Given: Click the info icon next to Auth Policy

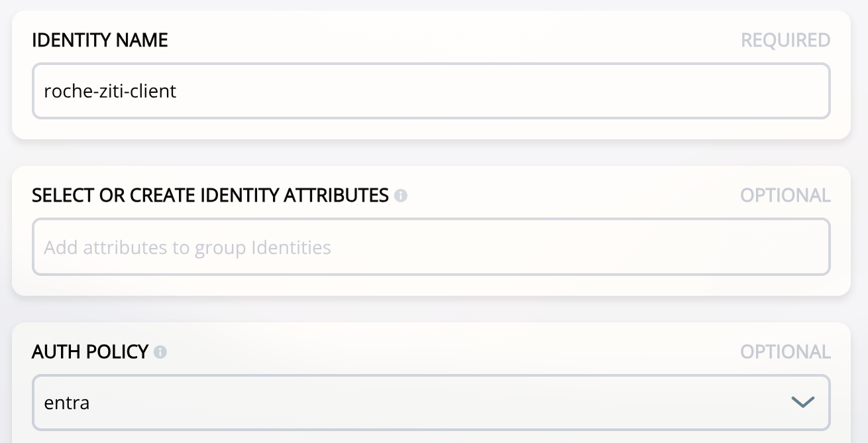Looking at the screenshot, I should pos(160,352).
